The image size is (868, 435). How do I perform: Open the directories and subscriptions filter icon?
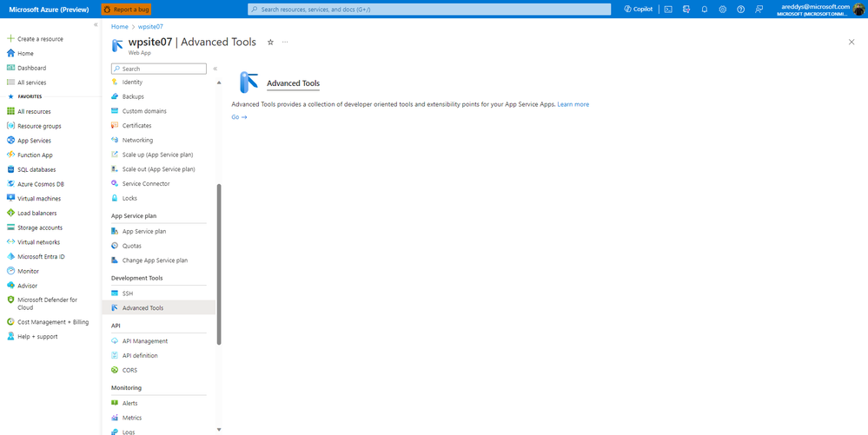point(686,10)
